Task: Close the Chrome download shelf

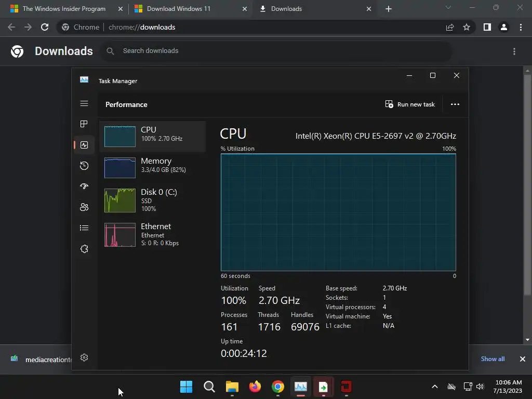Action: [523, 359]
